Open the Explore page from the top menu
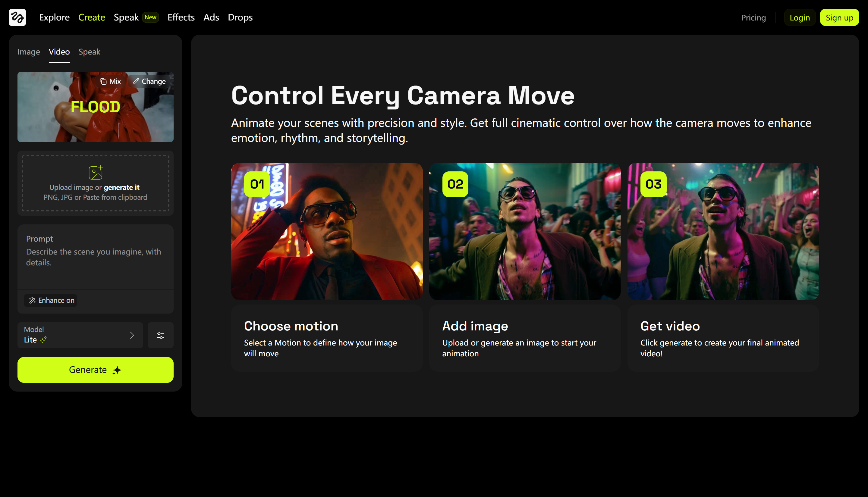868x497 pixels. 54,17
